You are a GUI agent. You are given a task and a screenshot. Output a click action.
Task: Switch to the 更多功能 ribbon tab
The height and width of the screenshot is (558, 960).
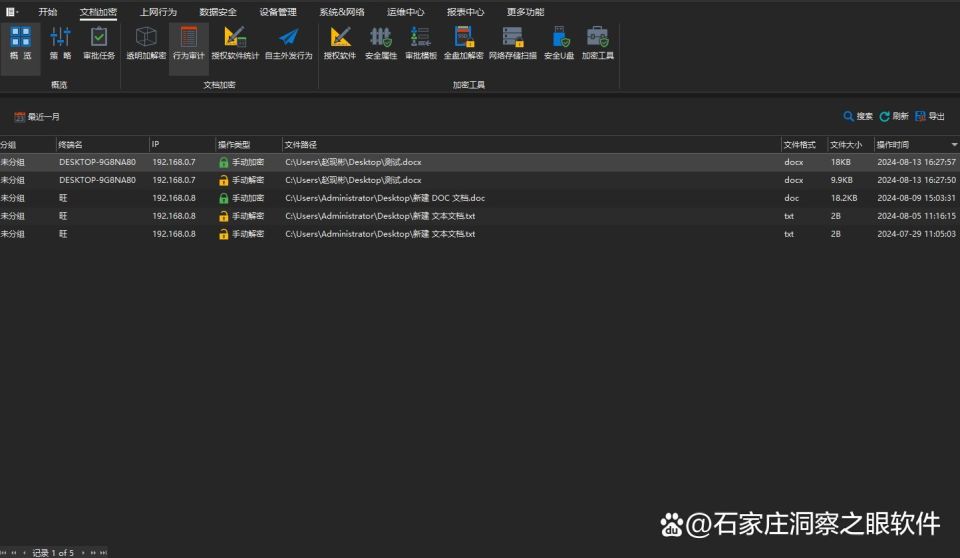525,12
